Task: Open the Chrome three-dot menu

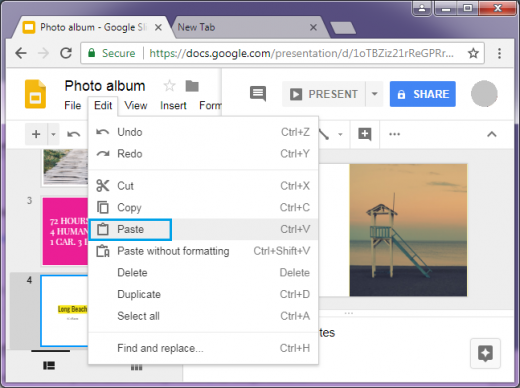Action: (x=499, y=53)
